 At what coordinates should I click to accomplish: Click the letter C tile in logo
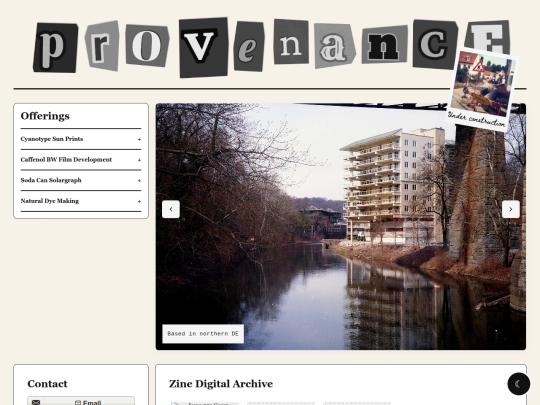435,44
